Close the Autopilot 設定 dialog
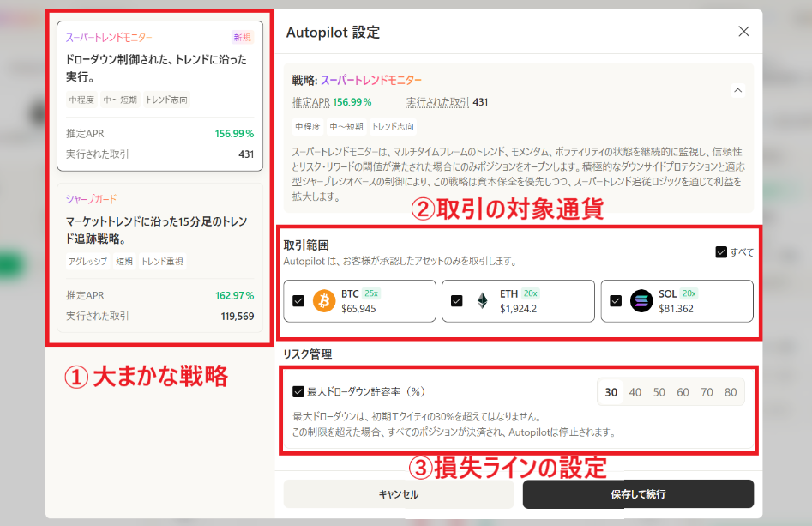 743,32
